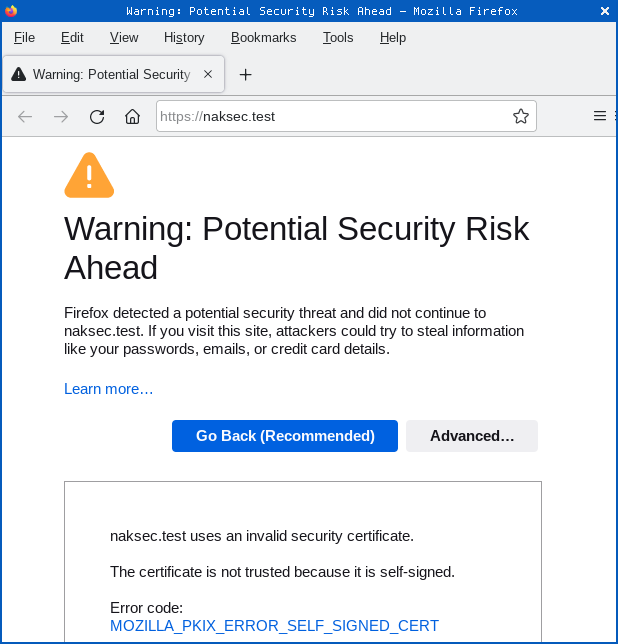Viewport: 618px width, 644px height.
Task: Click the MOZILLA_PKIX_ERROR_SELF_SIGNED_CERT error code link
Action: coord(274,626)
